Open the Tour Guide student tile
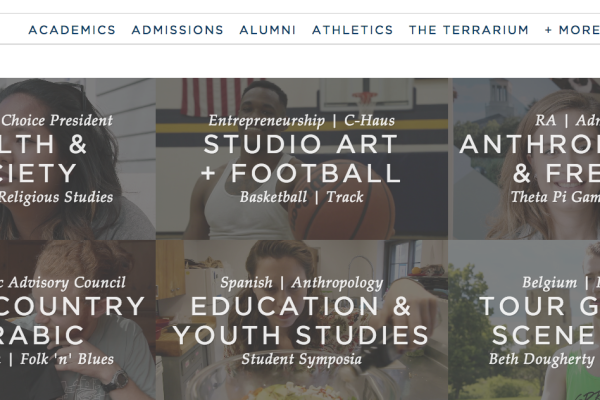600x400 pixels. point(524,320)
